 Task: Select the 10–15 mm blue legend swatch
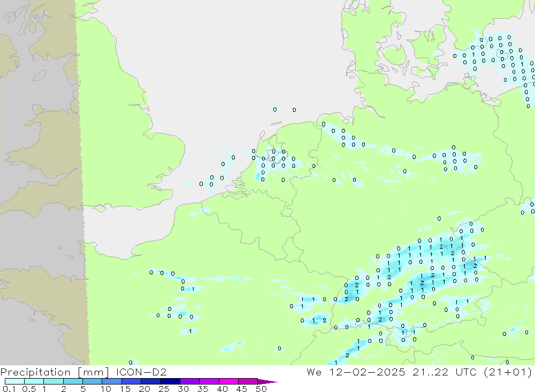(x=112, y=381)
